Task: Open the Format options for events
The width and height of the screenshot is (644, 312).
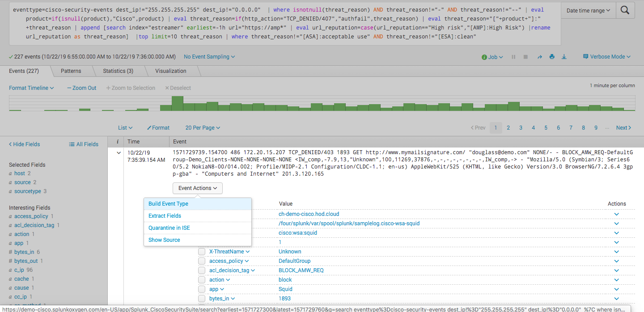Action: (158, 128)
